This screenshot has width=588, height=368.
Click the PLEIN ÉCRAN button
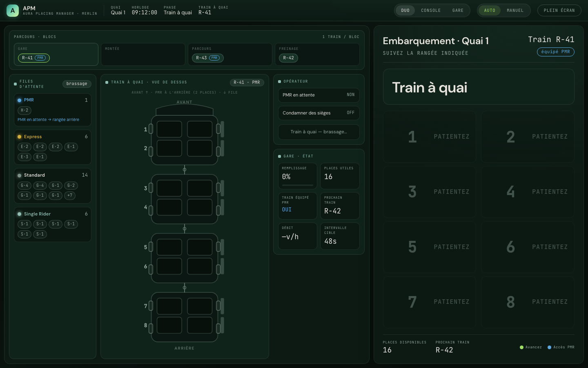pos(559,11)
